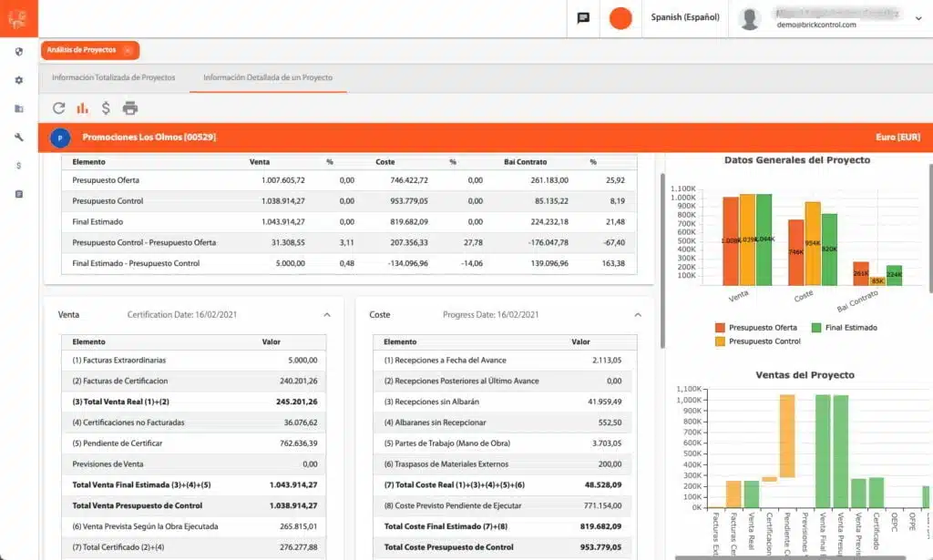Open the finance dollar icon in sidebar
The height and width of the screenshot is (560, 933).
point(16,165)
